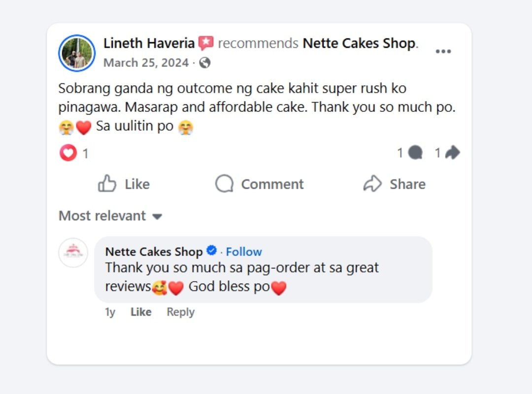Share the post using Share button
532x394 pixels.
395,184
